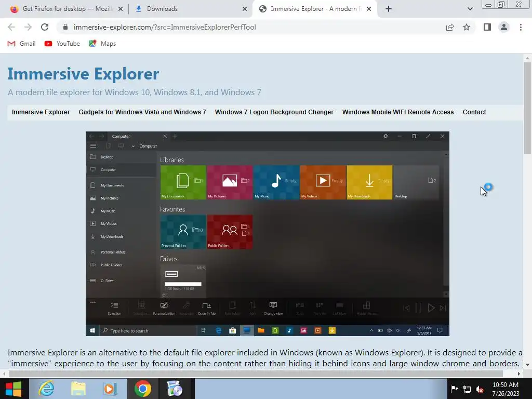Close the Immersive Explorer tab
This screenshot has height=399, width=532.
tap(369, 9)
